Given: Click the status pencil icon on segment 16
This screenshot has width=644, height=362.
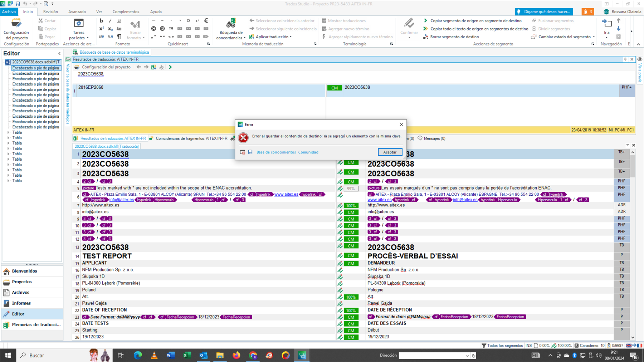Looking at the screenshot, I should [340, 270].
